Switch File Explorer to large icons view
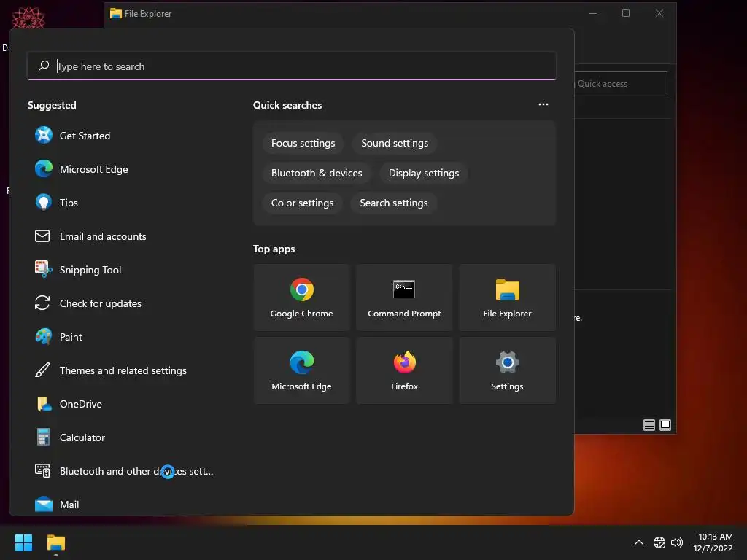 coord(665,425)
